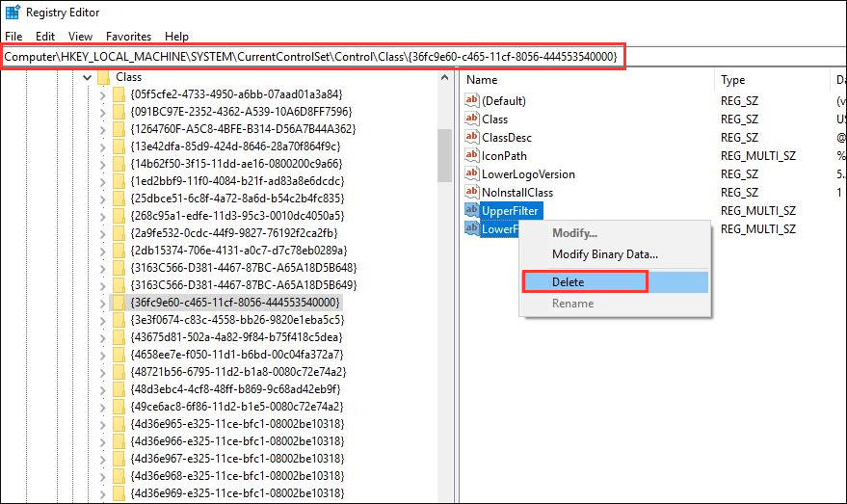Viewport: 847px width, 504px height.
Task: Click the NoInstallClass value name
Action: tap(517, 193)
